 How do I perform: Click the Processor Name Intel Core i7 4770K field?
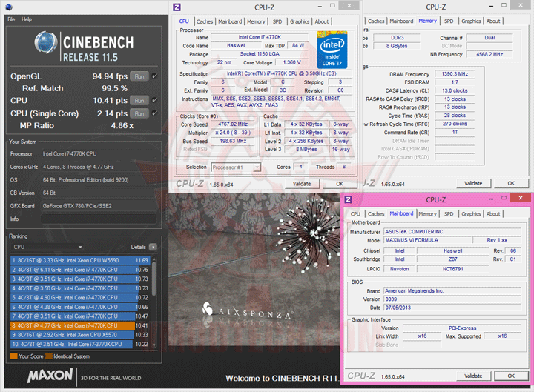260,37
